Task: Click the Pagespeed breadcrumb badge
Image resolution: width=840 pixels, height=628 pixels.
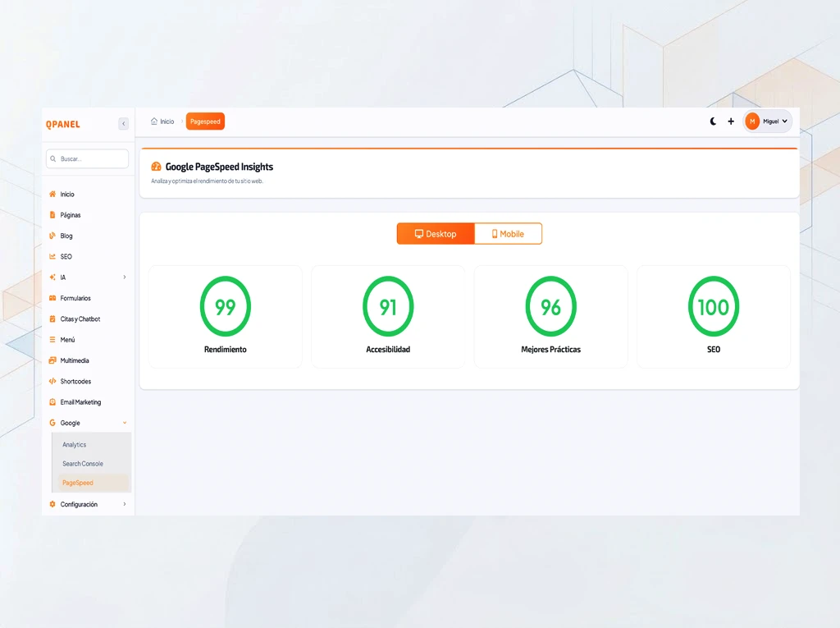Action: coord(205,121)
